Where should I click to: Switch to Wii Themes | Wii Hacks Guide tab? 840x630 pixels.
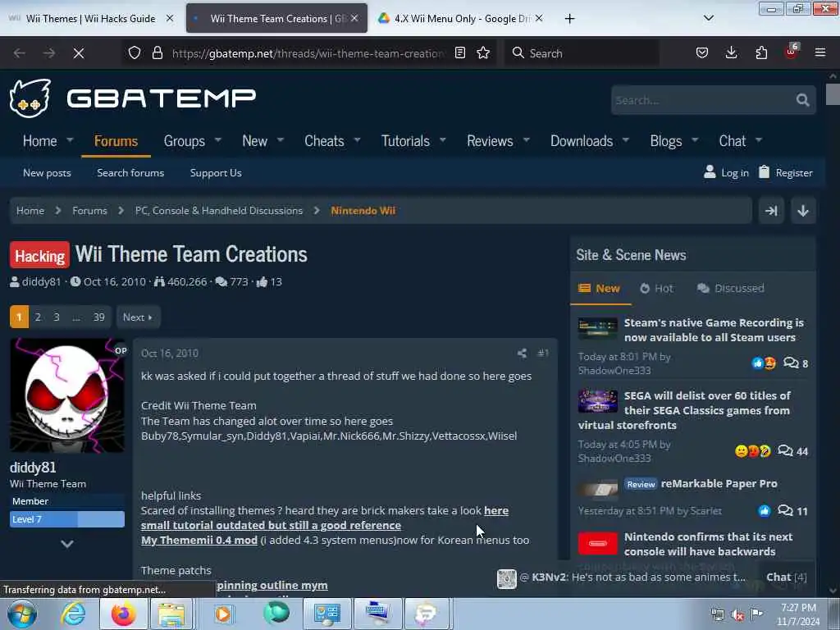click(x=91, y=18)
